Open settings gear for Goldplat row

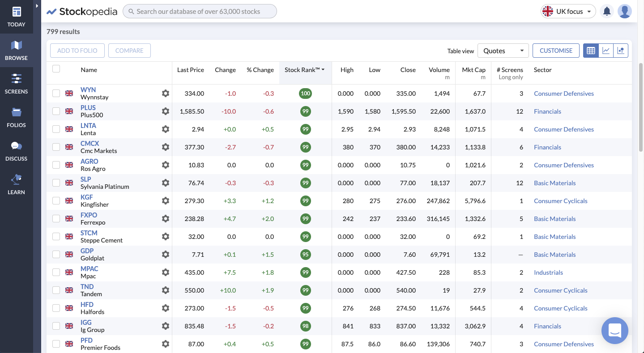tap(166, 255)
